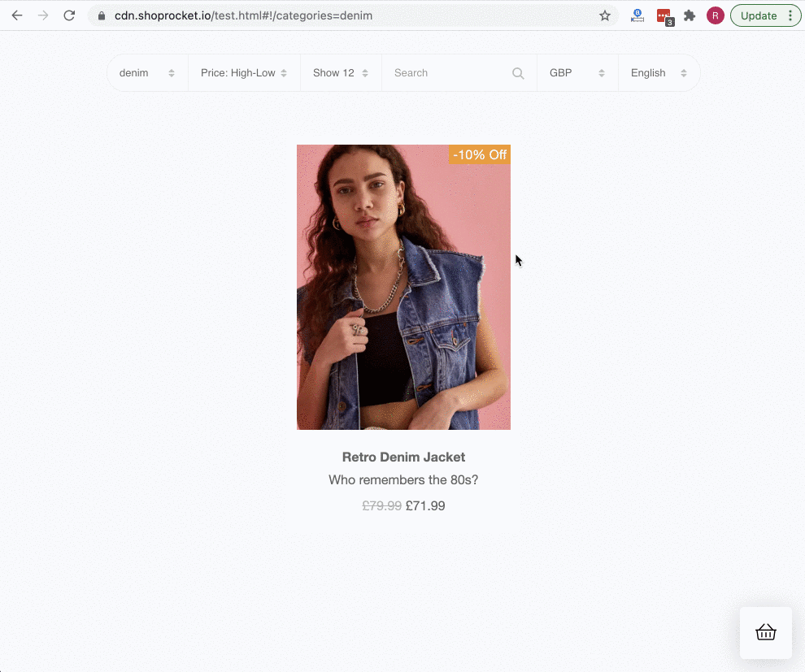The height and width of the screenshot is (672, 805).
Task: Open the shopping basket
Action: [x=765, y=632]
